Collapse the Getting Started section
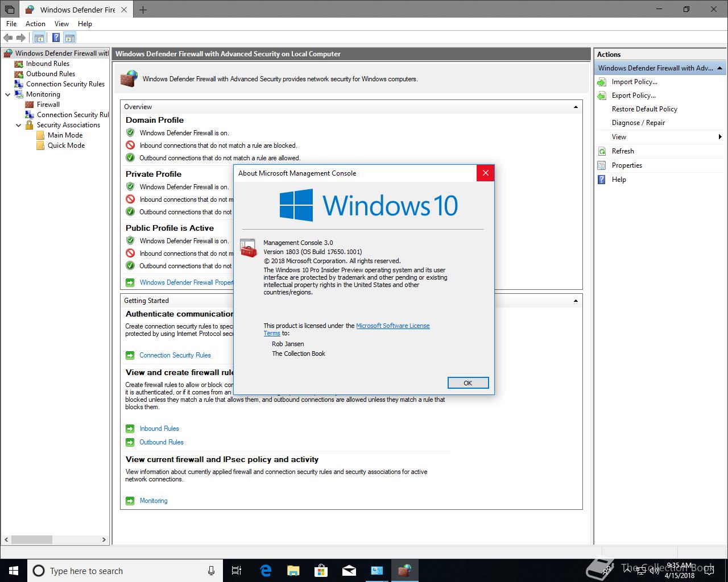This screenshot has height=582, width=728. pyautogui.click(x=576, y=301)
